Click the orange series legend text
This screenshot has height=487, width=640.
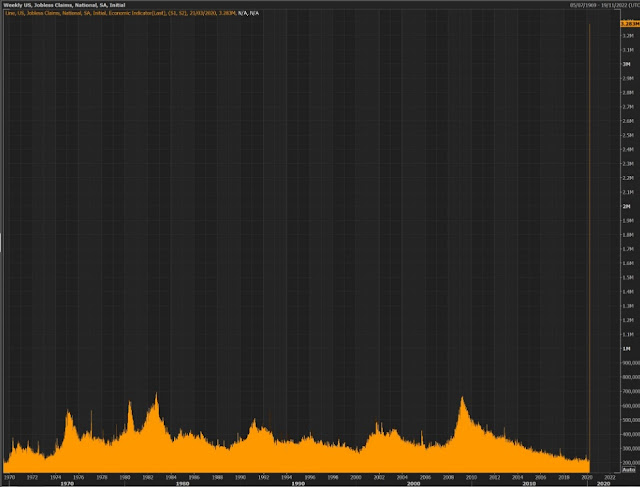[x=120, y=13]
